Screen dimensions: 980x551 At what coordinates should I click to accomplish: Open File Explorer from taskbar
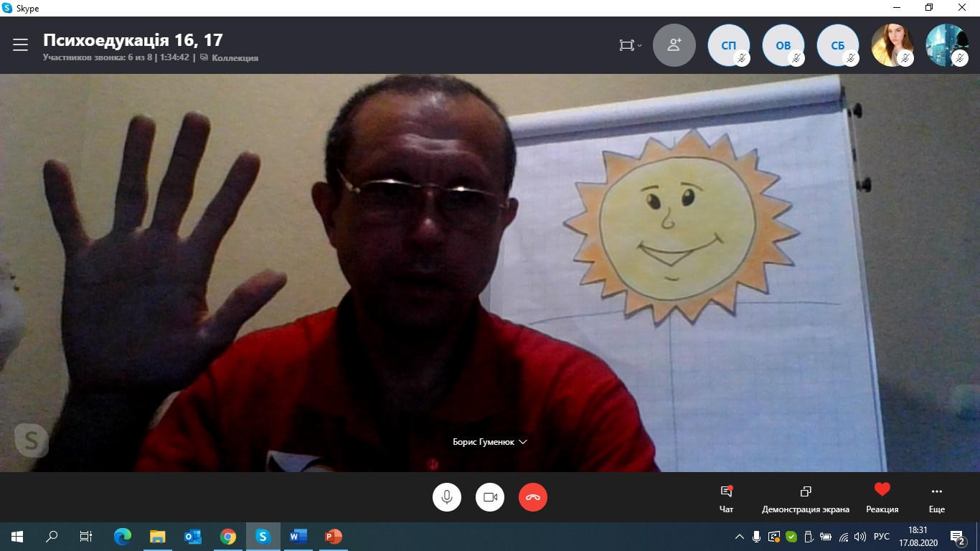coord(158,536)
